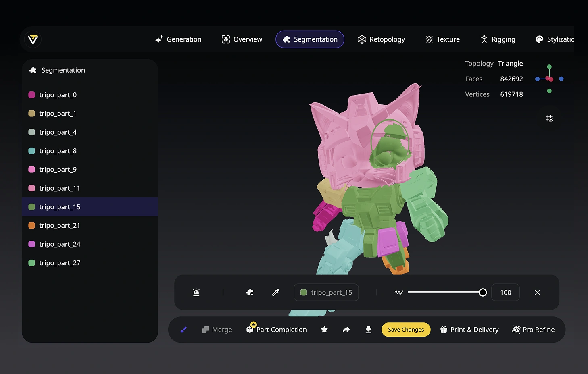The width and height of the screenshot is (588, 374).
Task: Click the Part Completion button
Action: pyautogui.click(x=277, y=330)
